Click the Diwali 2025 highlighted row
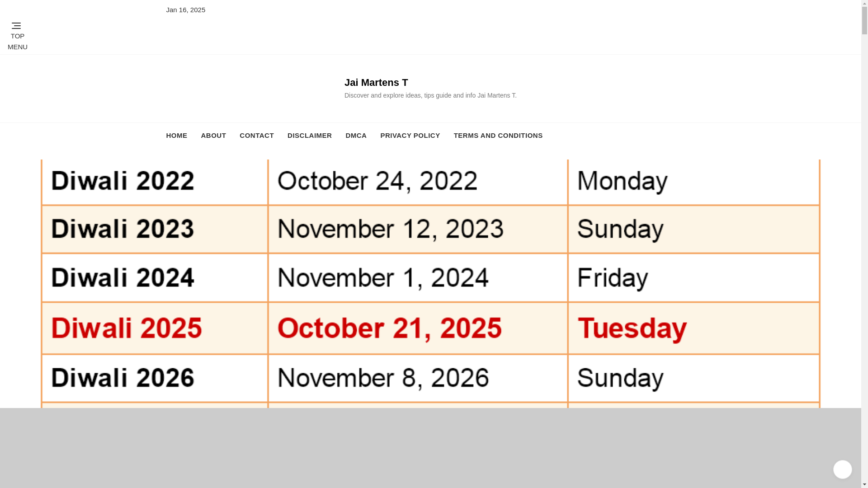 430,328
